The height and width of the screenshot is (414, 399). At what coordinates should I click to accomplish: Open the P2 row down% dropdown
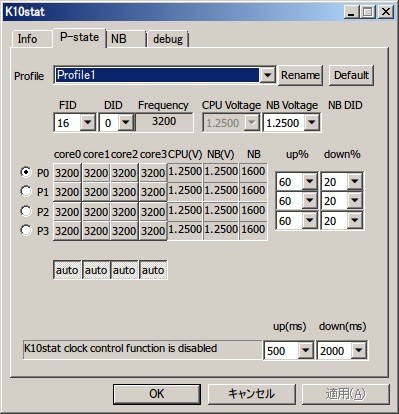click(354, 220)
